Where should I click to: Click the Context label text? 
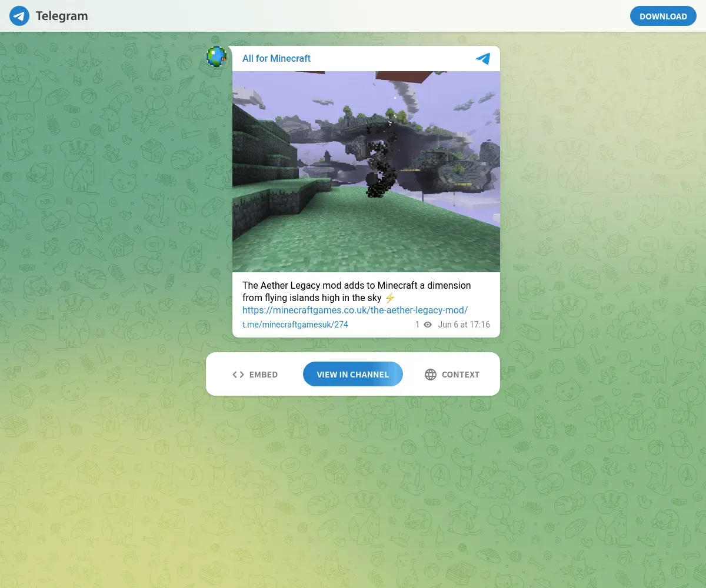coord(461,375)
